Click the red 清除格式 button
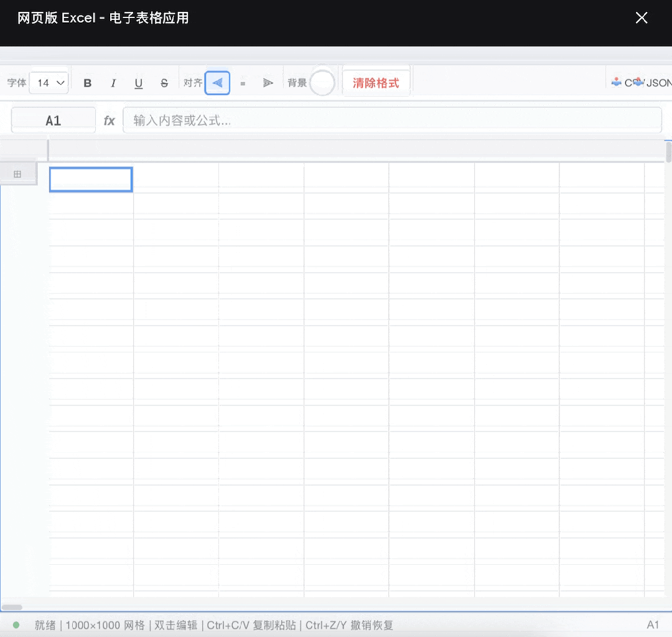672x637 pixels. [376, 83]
